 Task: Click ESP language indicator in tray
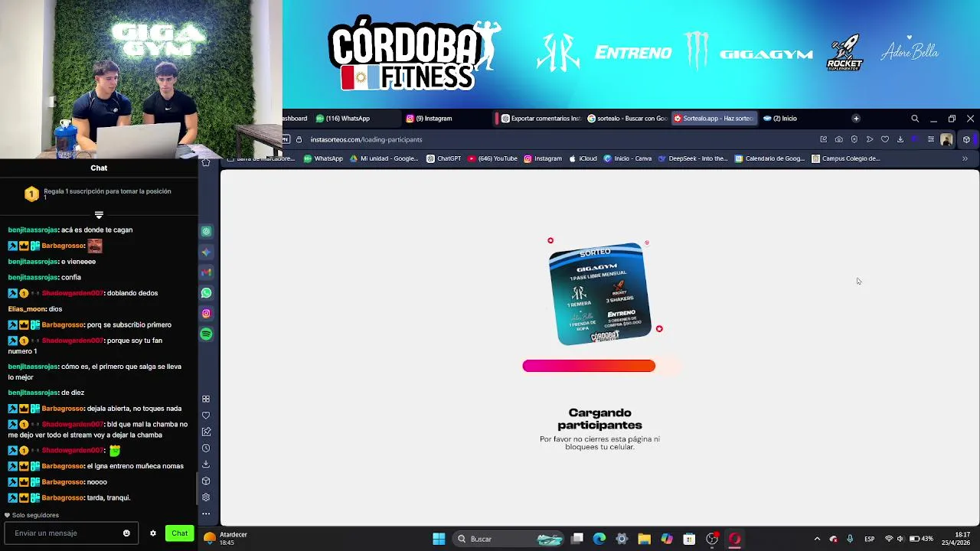tap(870, 539)
